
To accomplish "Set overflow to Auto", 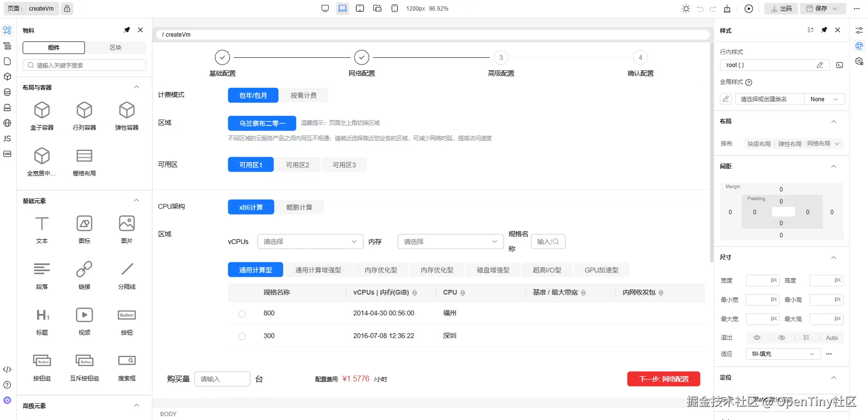I will [x=832, y=338].
